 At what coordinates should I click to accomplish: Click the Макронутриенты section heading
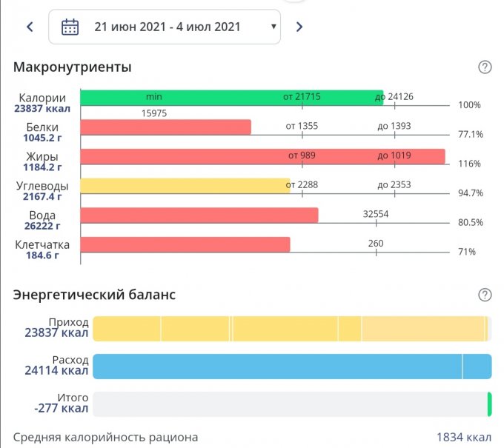pyautogui.click(x=72, y=67)
